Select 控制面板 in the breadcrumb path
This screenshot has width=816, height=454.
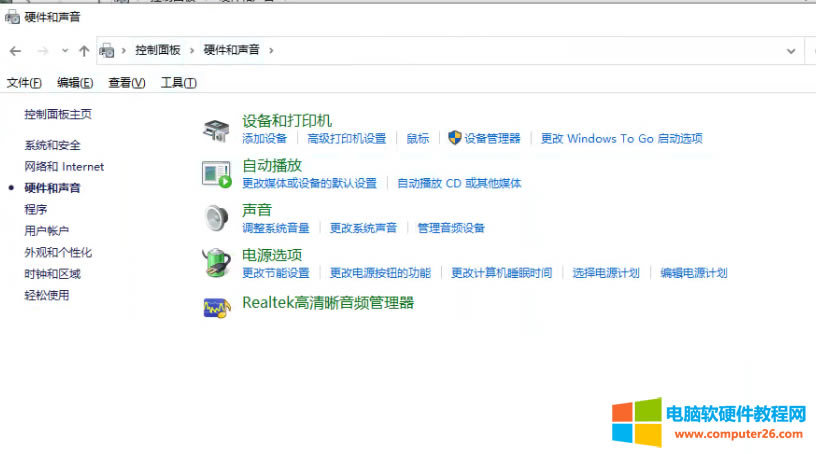click(x=158, y=50)
